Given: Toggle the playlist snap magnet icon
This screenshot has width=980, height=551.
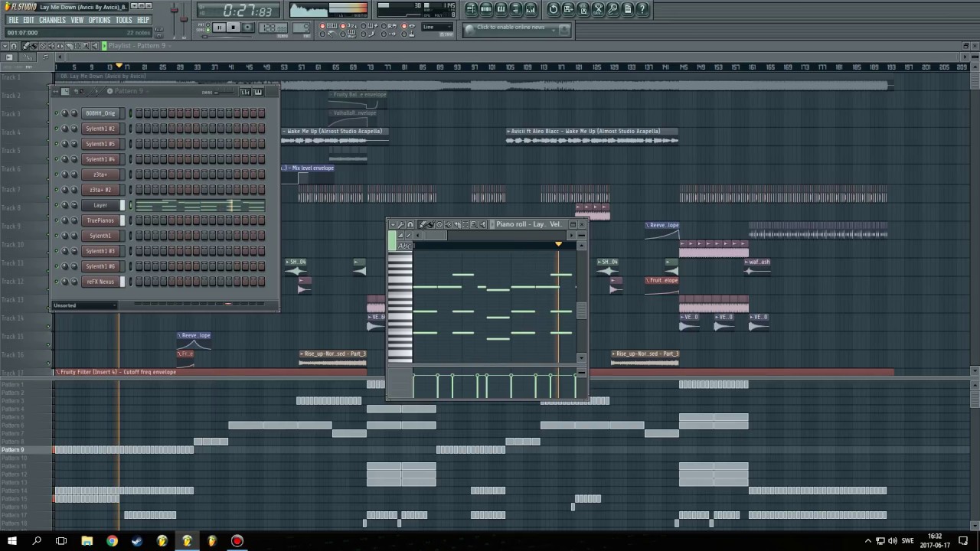Looking at the screenshot, I should [x=14, y=46].
